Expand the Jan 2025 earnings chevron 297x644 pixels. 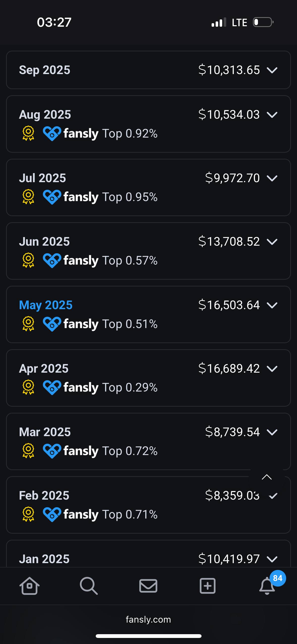pyautogui.click(x=272, y=559)
